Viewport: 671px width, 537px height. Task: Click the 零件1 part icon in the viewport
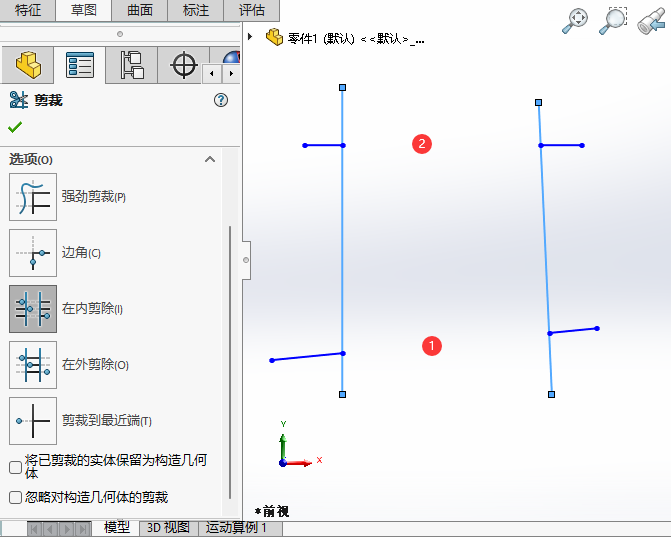274,37
